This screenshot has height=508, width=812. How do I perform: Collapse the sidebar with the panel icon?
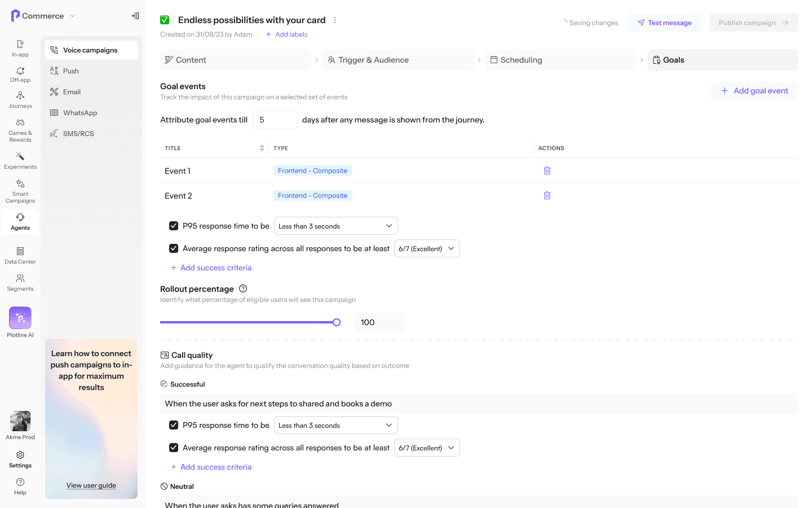(x=135, y=16)
